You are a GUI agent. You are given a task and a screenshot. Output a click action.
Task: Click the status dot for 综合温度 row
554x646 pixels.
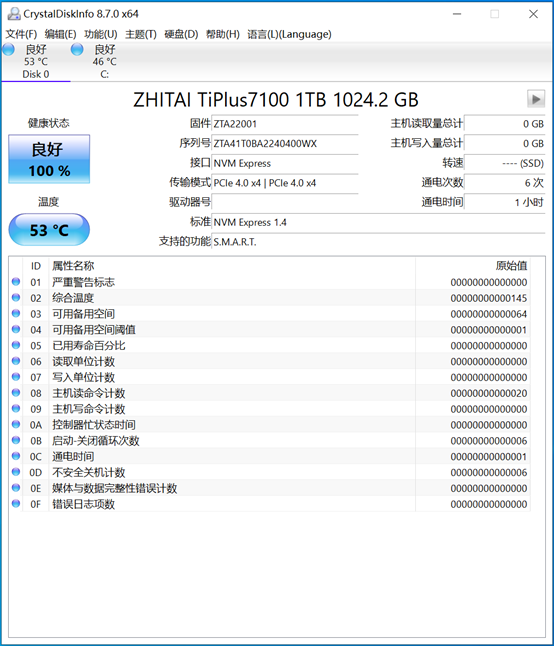click(x=16, y=297)
